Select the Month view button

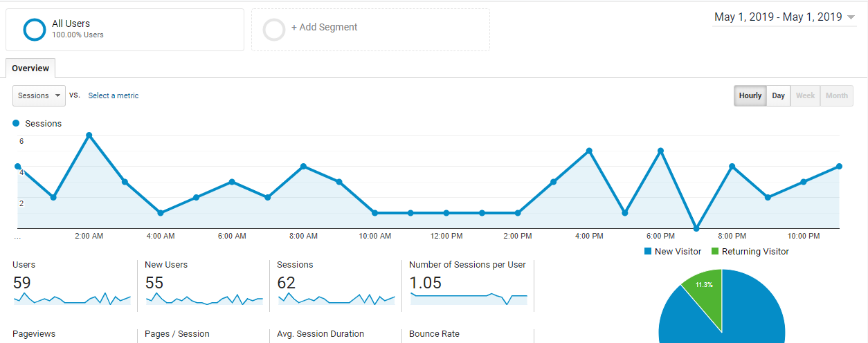click(x=837, y=95)
